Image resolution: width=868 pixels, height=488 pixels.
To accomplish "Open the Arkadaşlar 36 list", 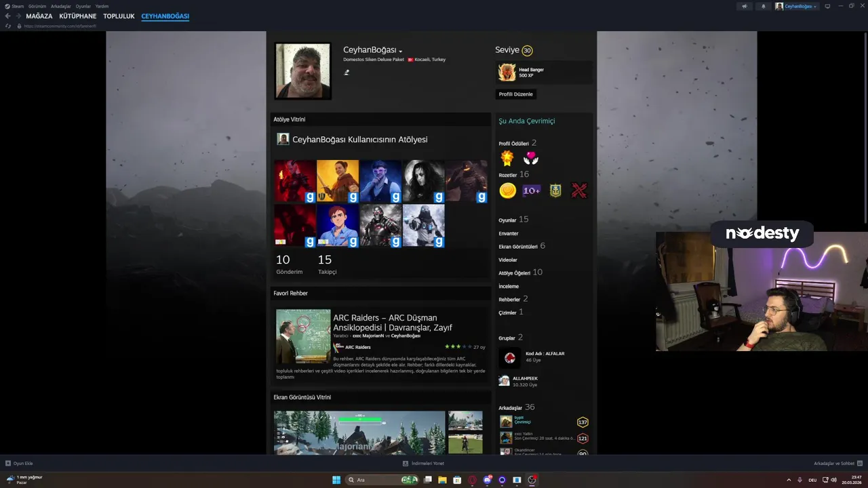I will (517, 407).
